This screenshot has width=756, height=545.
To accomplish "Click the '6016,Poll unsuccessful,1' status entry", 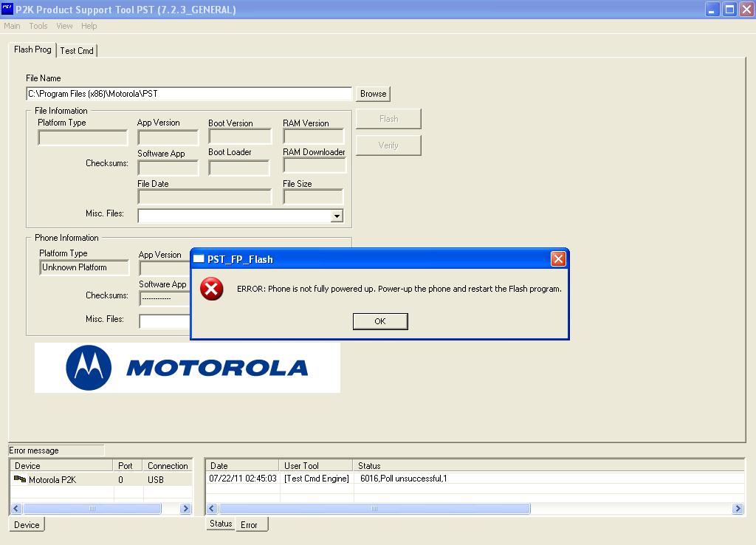I will (x=404, y=479).
